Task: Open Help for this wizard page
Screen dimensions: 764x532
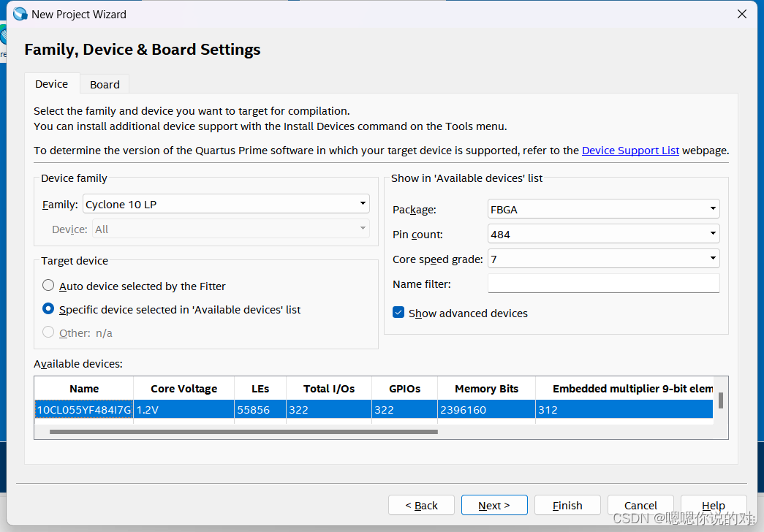Action: [x=714, y=505]
